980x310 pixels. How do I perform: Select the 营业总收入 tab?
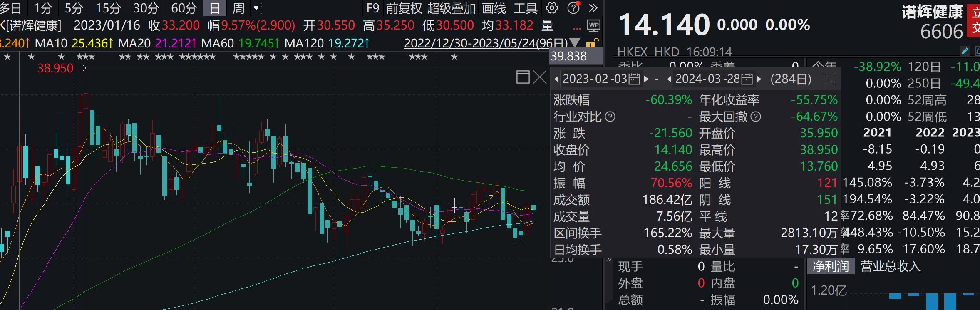[x=890, y=266]
